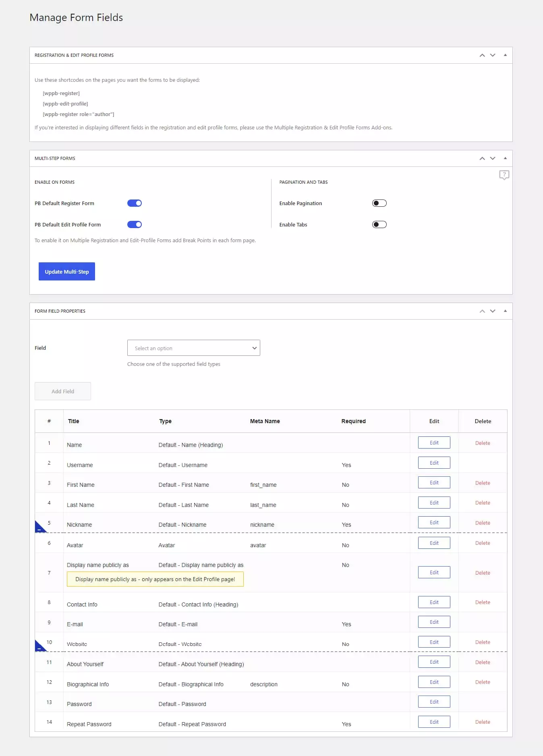
Task: Edit the Website field
Action: 434,642
